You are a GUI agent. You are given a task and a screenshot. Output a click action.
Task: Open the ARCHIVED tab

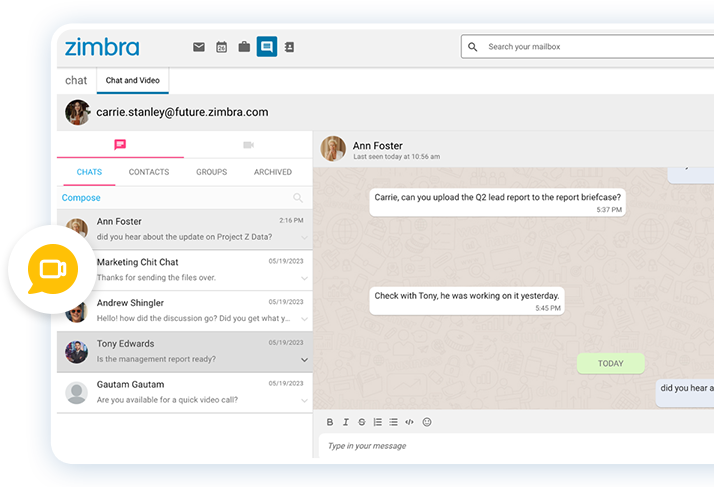point(273,172)
